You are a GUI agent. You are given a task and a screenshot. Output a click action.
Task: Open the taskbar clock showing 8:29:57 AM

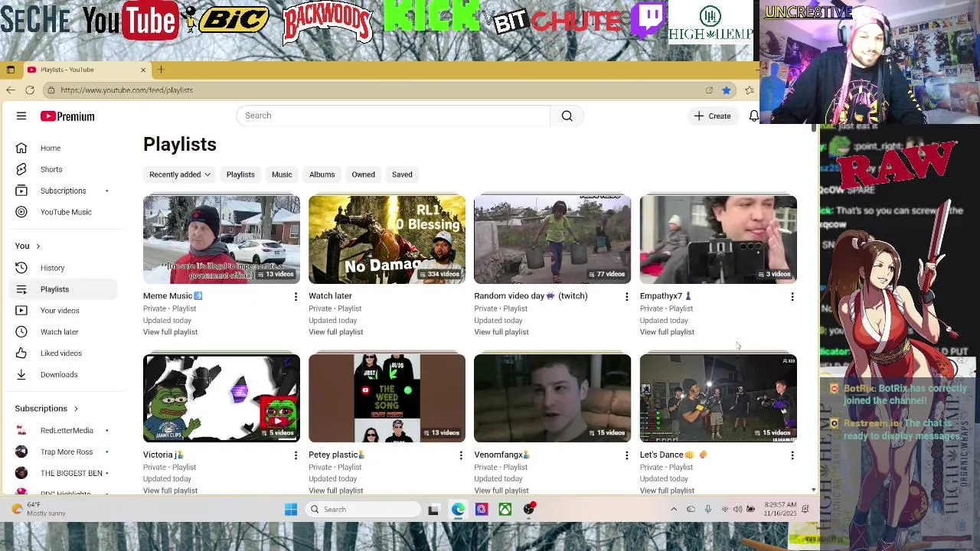tap(779, 510)
